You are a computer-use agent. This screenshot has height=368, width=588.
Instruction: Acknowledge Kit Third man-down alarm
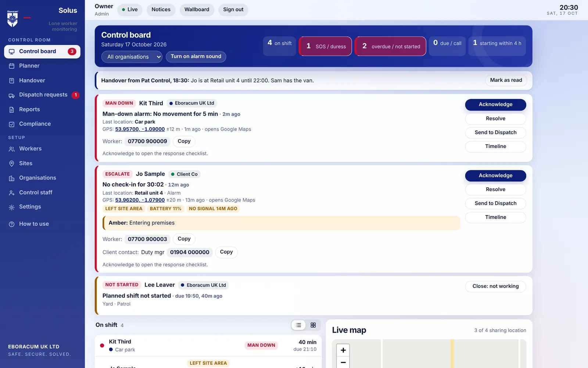[495, 105]
